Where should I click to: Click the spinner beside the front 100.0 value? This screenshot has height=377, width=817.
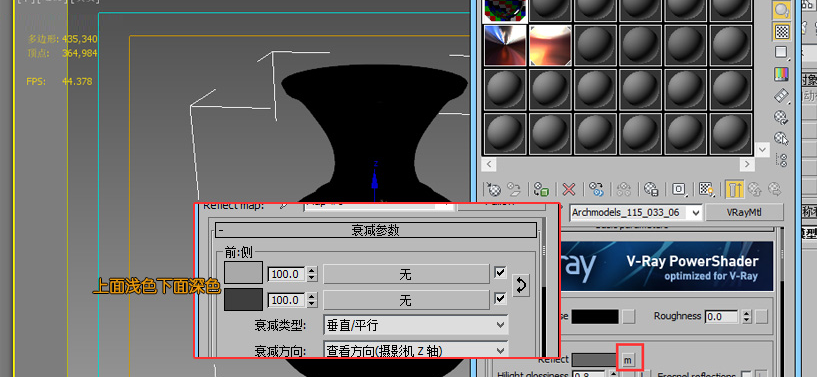[312, 274]
